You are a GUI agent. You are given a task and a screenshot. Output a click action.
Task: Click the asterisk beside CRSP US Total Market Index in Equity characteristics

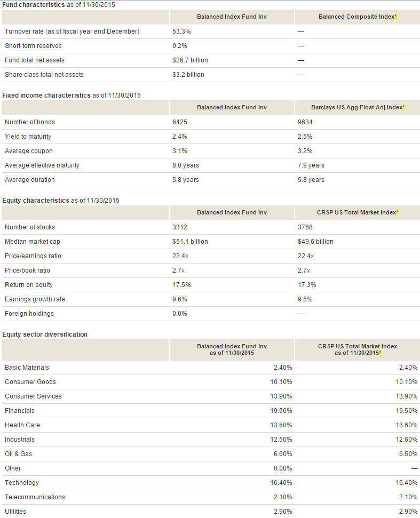point(397,213)
